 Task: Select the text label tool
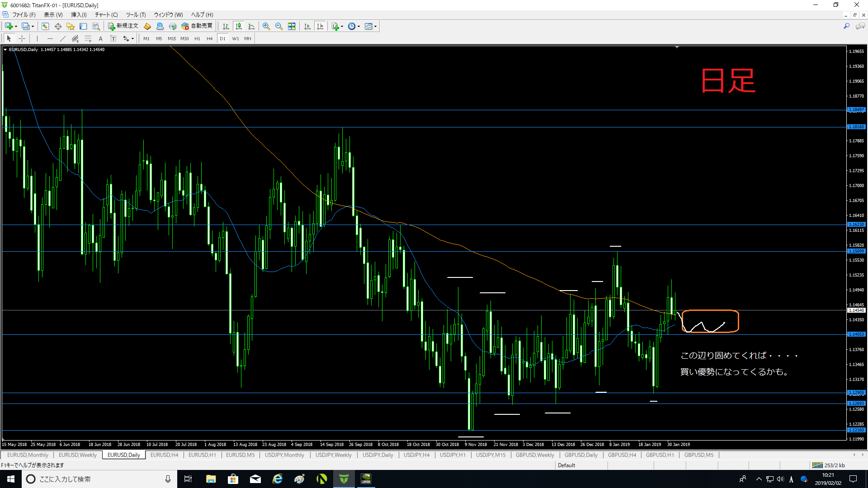pyautogui.click(x=113, y=39)
